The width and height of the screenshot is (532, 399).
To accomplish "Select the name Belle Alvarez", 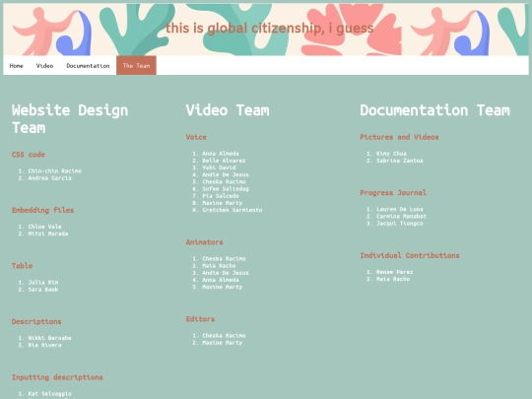I will point(224,161).
